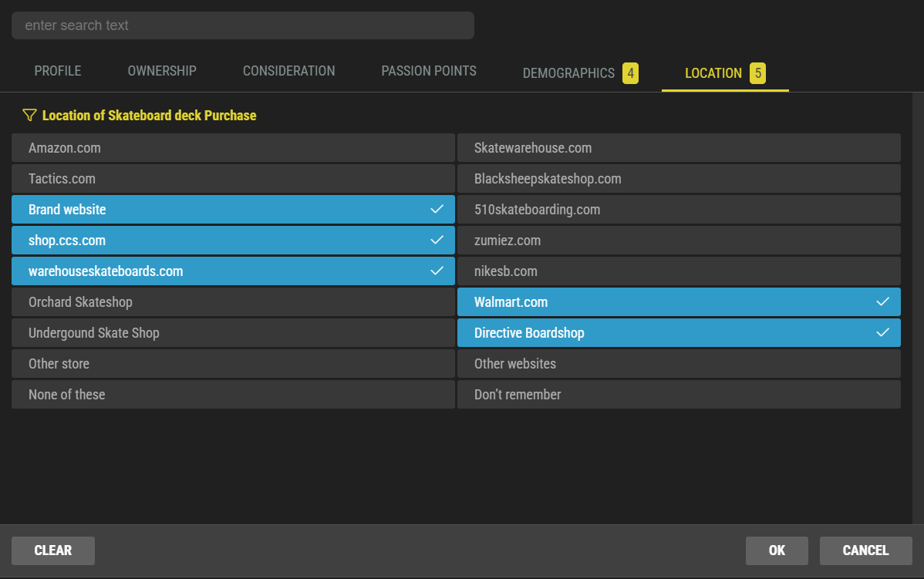Select the Undergound Skate Shop option

click(x=234, y=333)
